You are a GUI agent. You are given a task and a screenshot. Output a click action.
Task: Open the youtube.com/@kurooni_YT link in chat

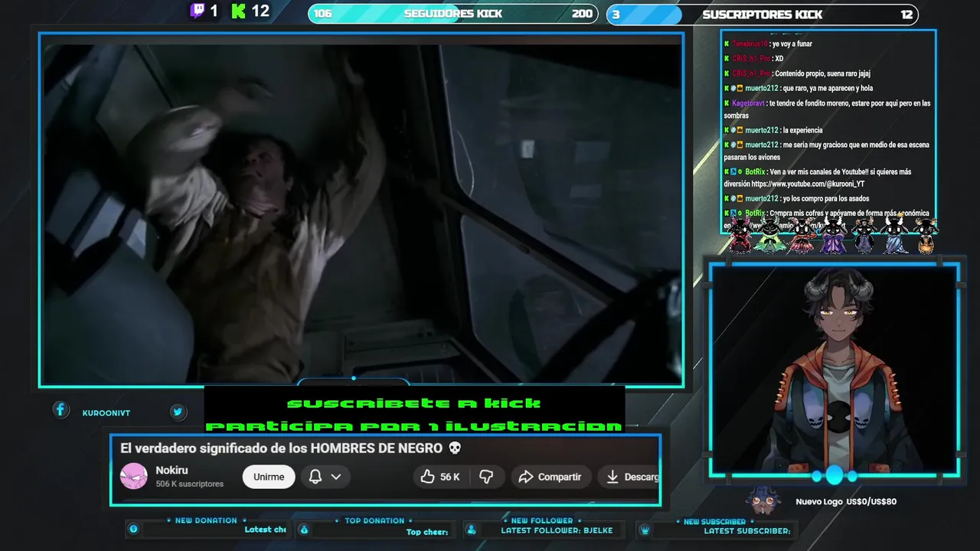808,184
